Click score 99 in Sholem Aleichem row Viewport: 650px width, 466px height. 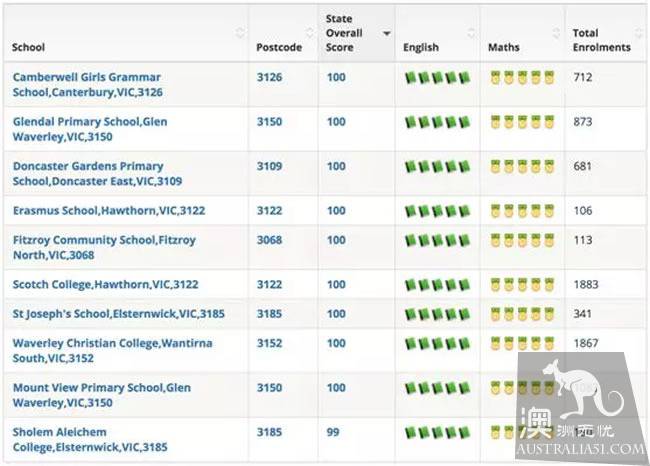[x=333, y=432]
